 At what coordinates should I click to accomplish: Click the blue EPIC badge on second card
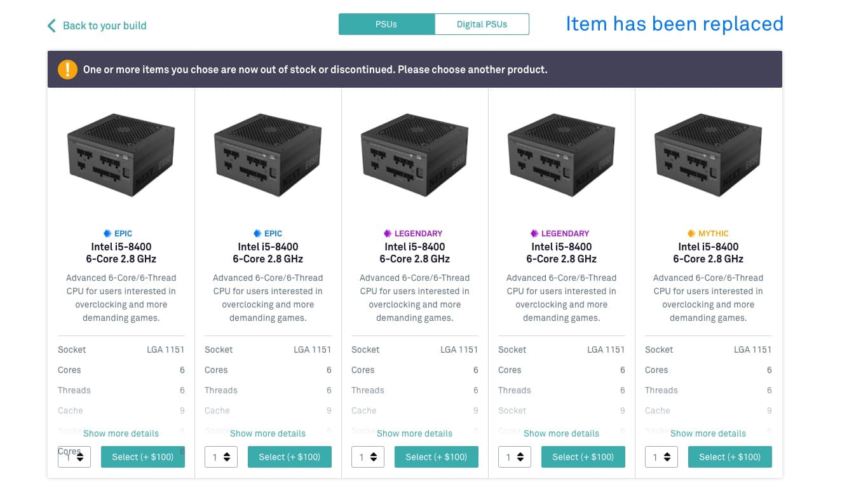click(257, 233)
